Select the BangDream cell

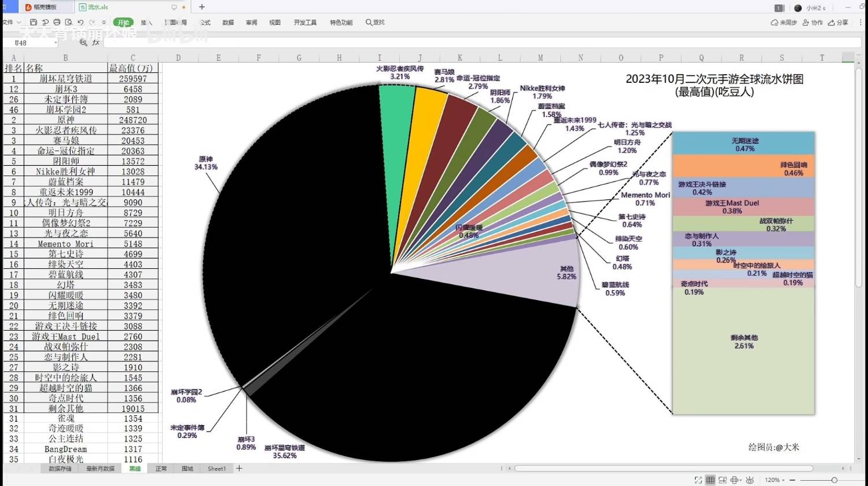coord(65,449)
